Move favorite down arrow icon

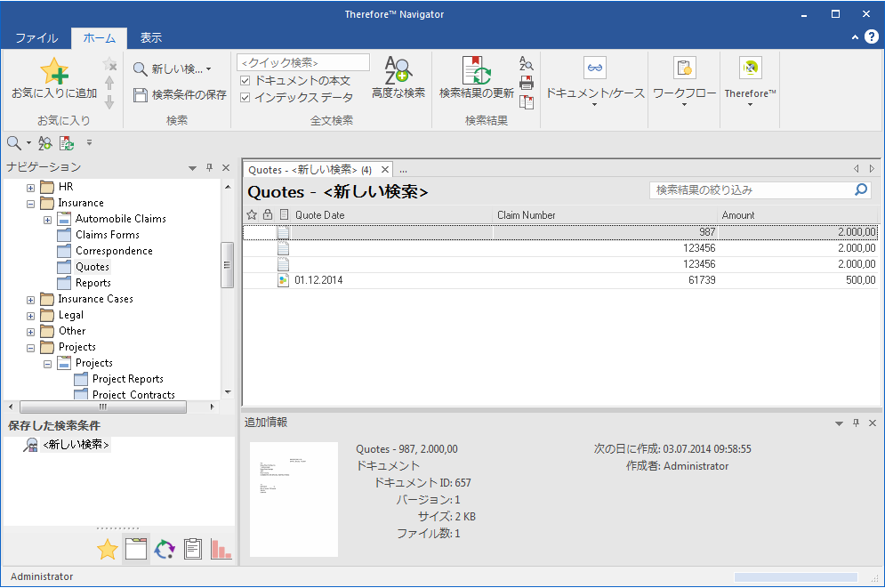click(x=109, y=102)
